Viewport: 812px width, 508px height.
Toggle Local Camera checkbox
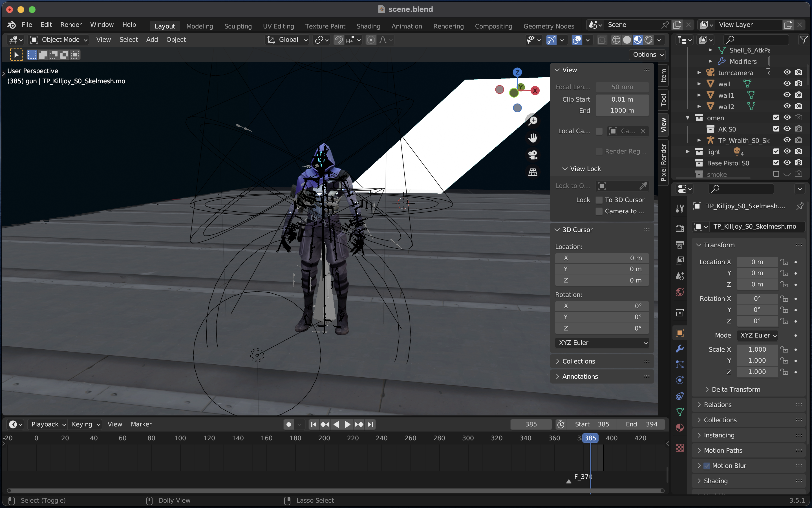[x=599, y=131]
